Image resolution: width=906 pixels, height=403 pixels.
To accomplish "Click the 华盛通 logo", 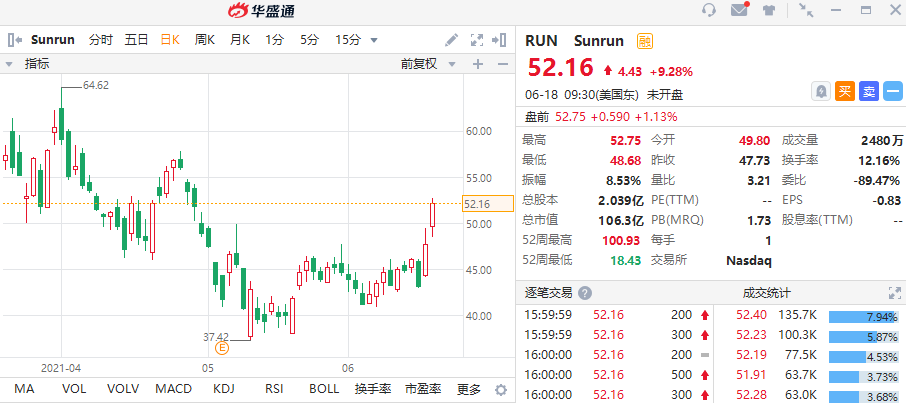I will [261, 10].
